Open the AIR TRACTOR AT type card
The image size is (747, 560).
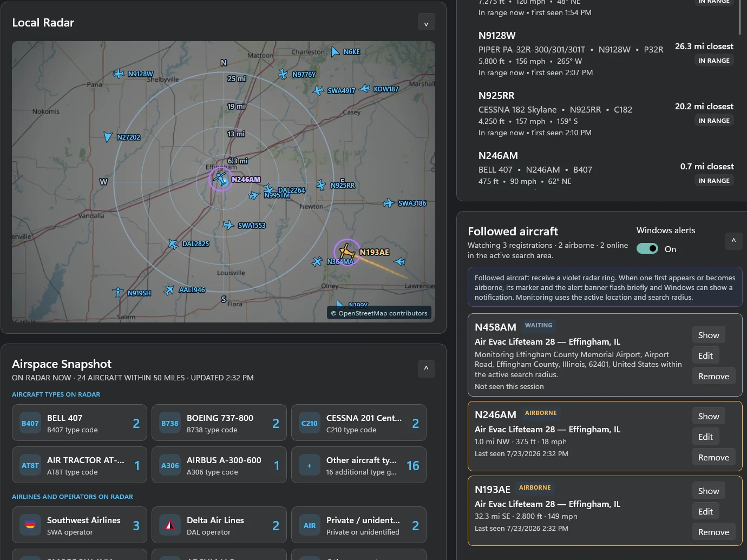(x=80, y=465)
